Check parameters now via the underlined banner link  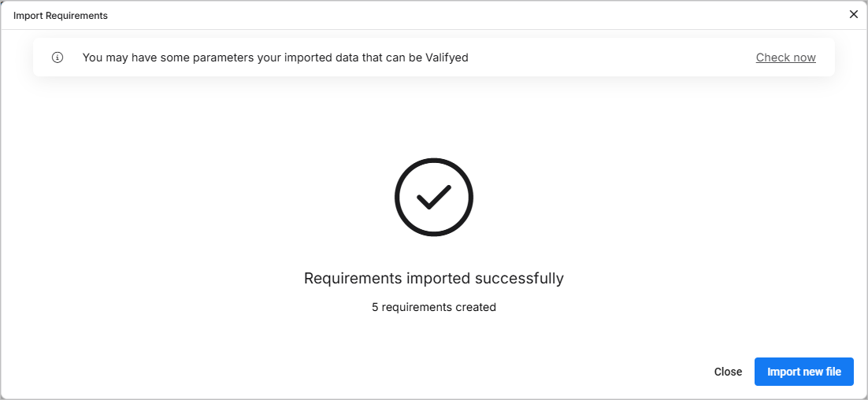click(785, 57)
